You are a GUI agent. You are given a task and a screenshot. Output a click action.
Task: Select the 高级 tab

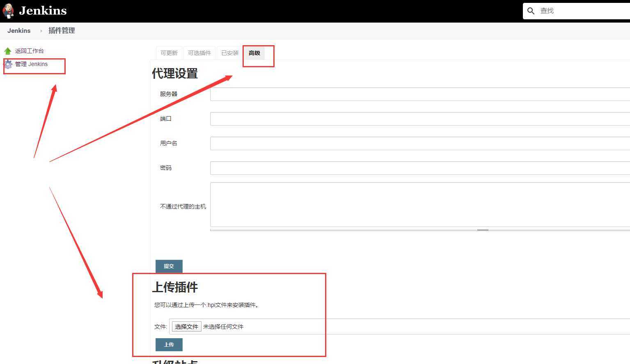tap(254, 53)
